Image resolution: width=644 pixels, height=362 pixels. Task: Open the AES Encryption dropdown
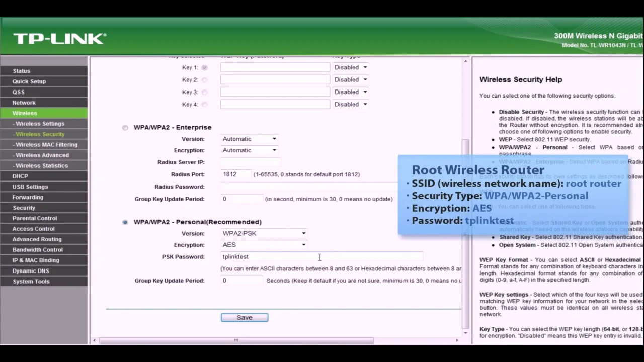coord(264,245)
